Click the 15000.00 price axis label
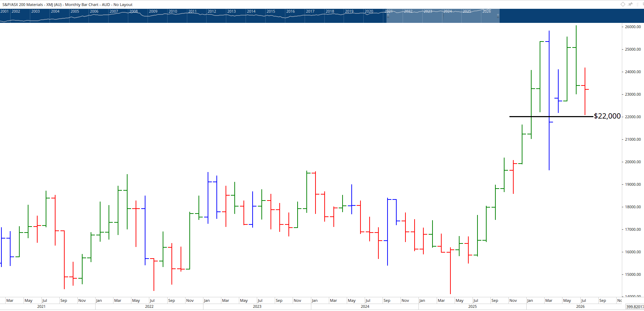Screen dimensions: 644x311 point(633,274)
